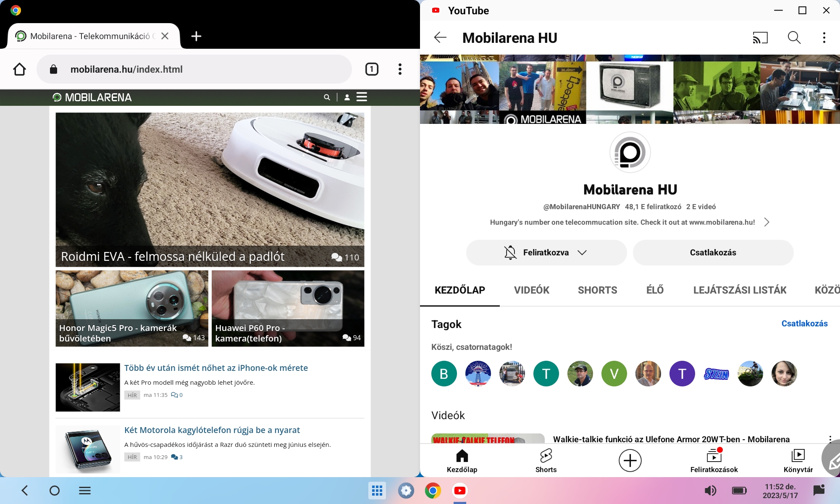Screen dimensions: 840x504
Task: Open Honor Magic5 Pro article tile
Action: tap(132, 308)
